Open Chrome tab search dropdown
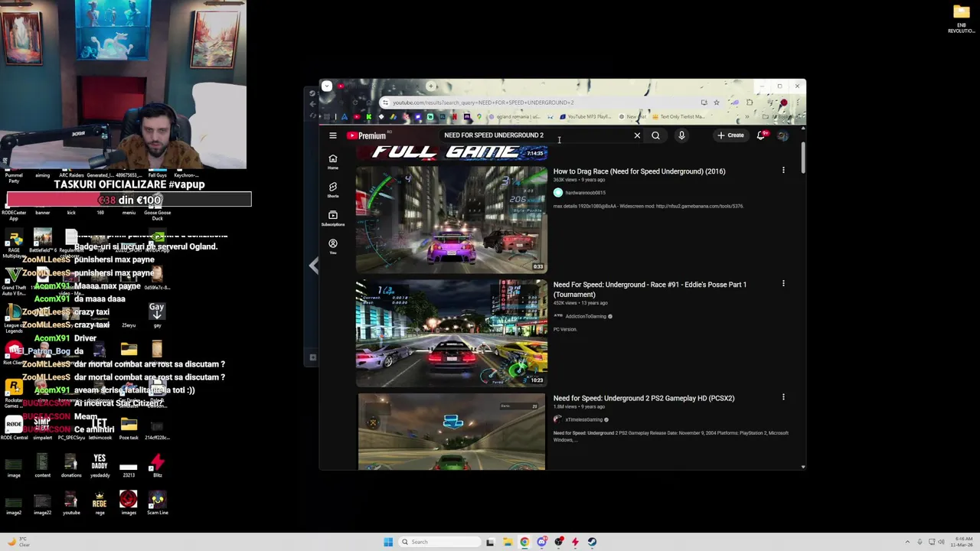Viewport: 980px width, 551px height. (x=327, y=86)
